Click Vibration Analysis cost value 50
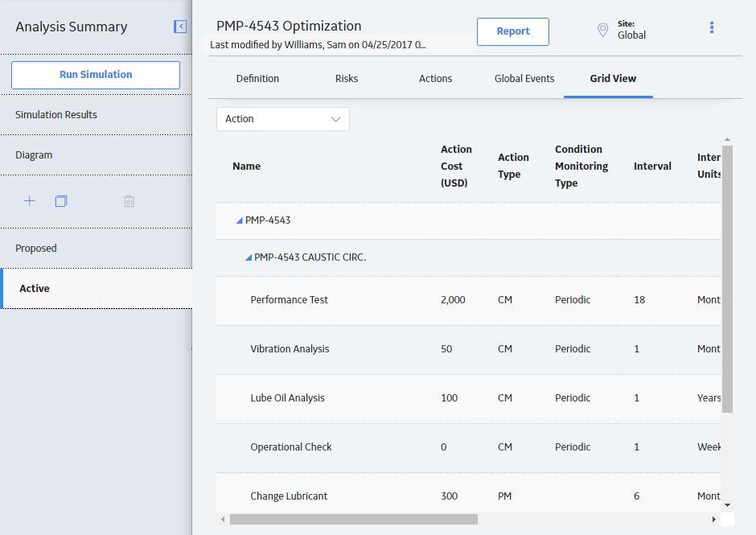 pos(446,349)
